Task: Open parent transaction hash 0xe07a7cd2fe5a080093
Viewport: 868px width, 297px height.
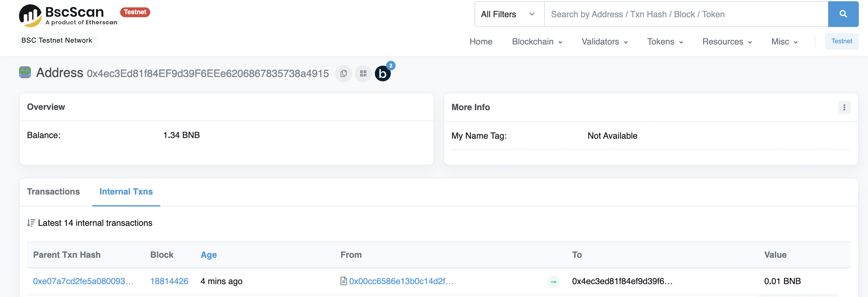Action: [x=83, y=281]
